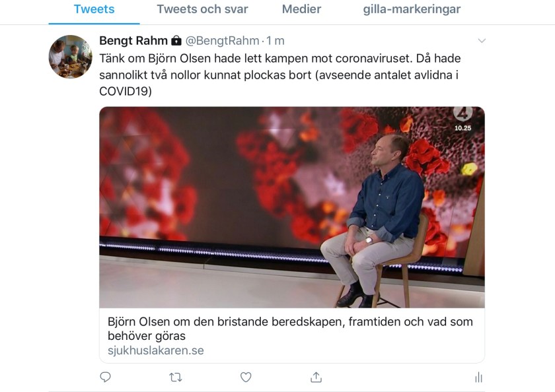
Task: Reply to Bengt Rahm's tweet
Action: tap(105, 377)
